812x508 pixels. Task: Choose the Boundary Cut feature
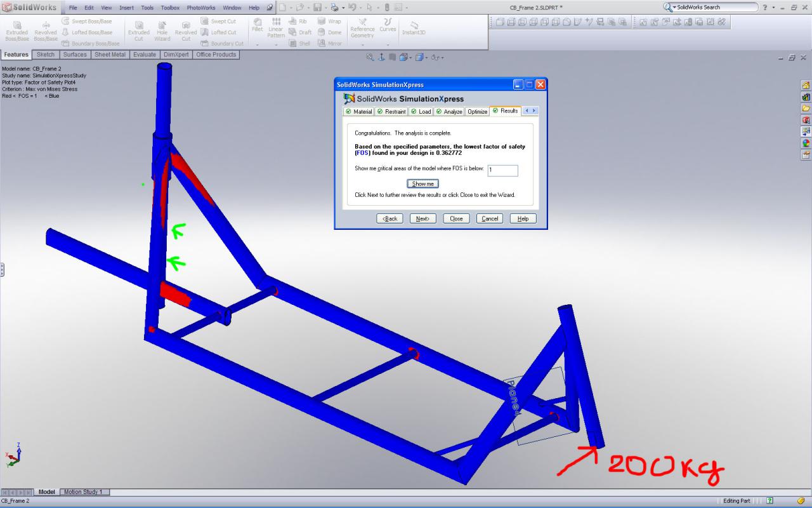[222, 43]
